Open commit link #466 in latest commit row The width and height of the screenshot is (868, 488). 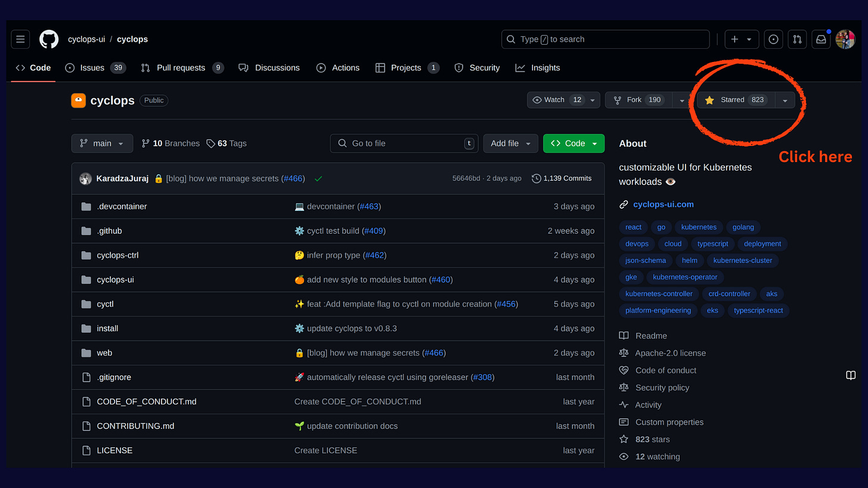click(x=293, y=178)
